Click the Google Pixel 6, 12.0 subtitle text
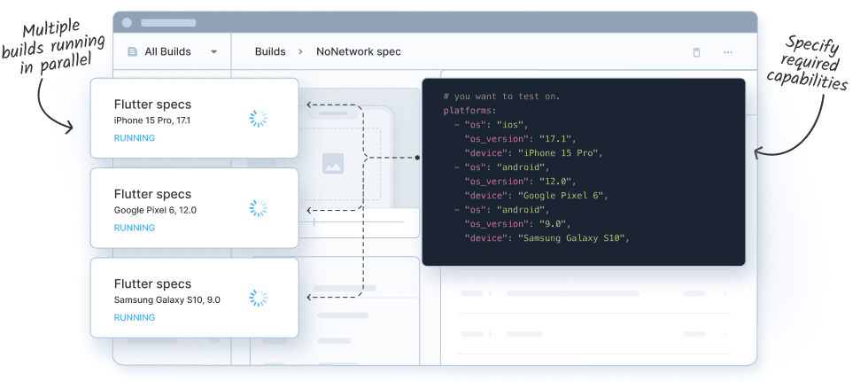The height and width of the screenshot is (388, 868). pos(155,210)
